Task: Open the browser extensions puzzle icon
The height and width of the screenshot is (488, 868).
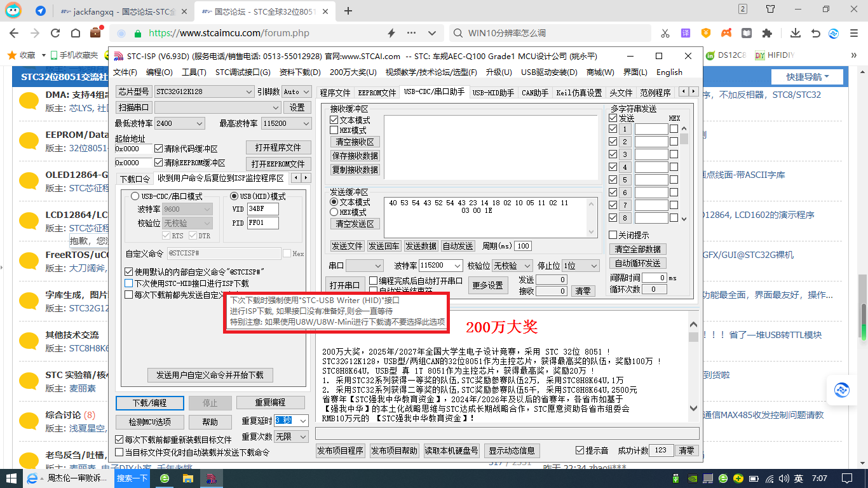Action: tap(767, 33)
